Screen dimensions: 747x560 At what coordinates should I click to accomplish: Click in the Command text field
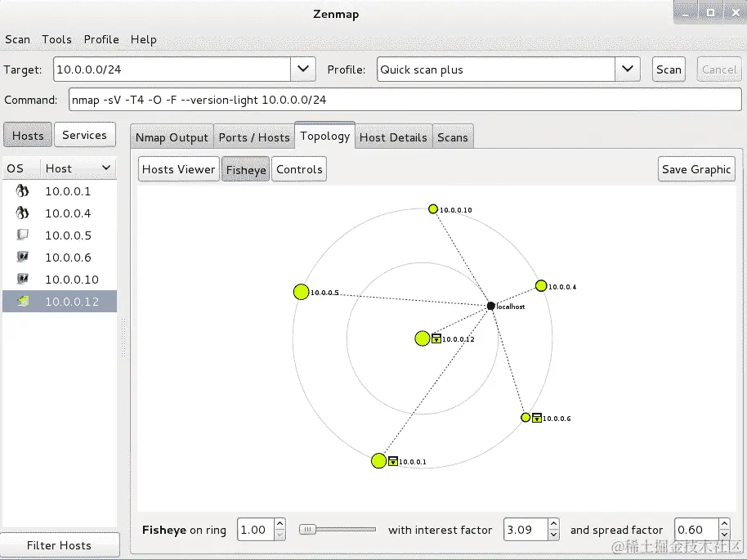tap(405, 100)
